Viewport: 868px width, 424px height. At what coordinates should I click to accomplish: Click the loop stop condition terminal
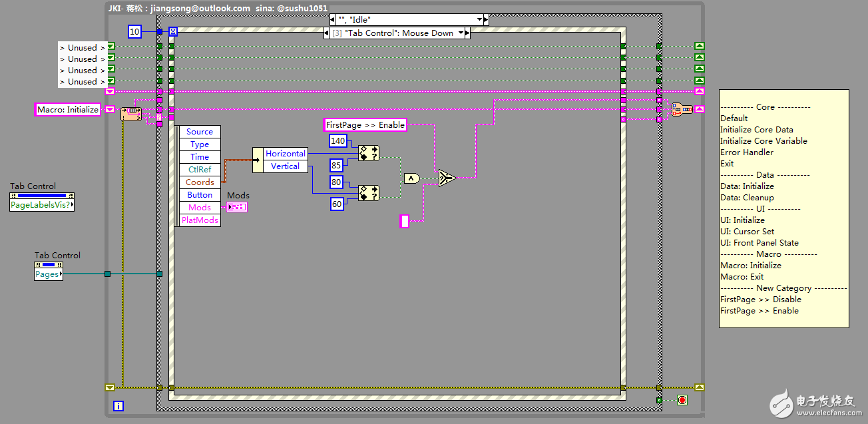[682, 400]
